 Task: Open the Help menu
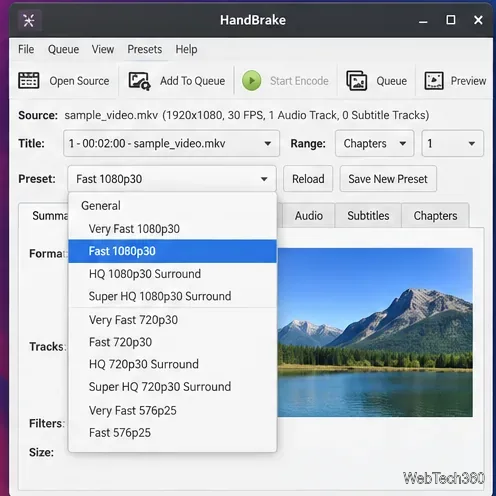pos(186,49)
